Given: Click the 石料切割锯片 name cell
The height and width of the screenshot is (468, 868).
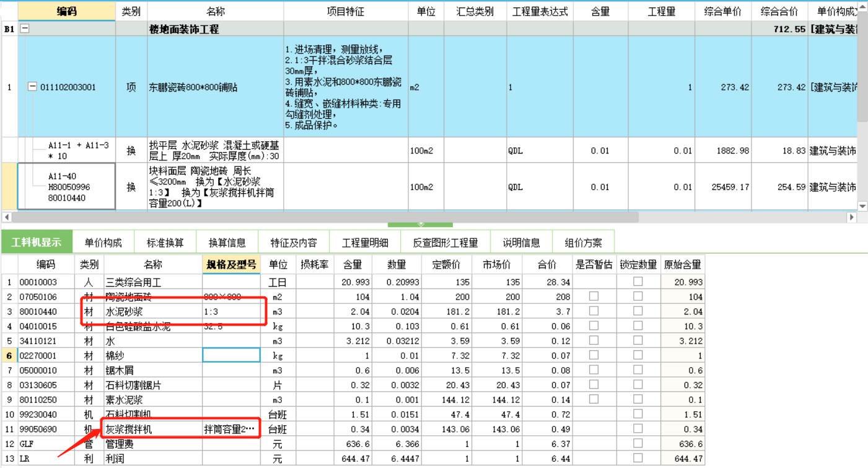Looking at the screenshot, I should click(x=152, y=384).
